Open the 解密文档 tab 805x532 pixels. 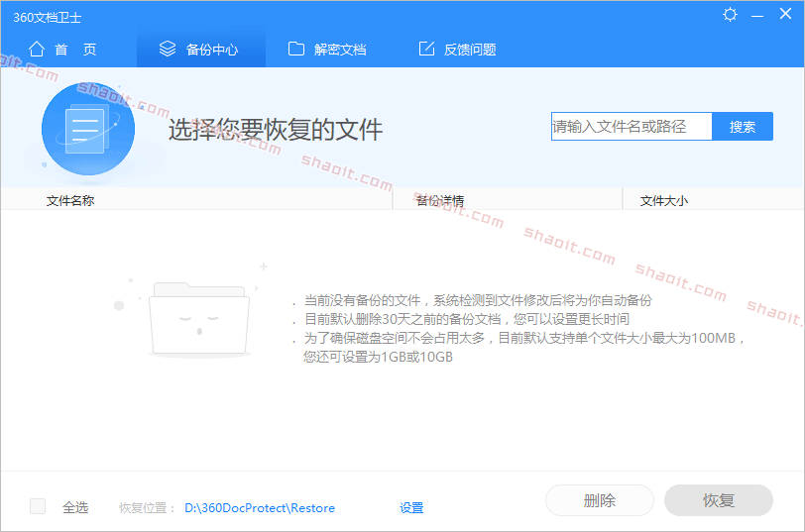pyautogui.click(x=327, y=50)
